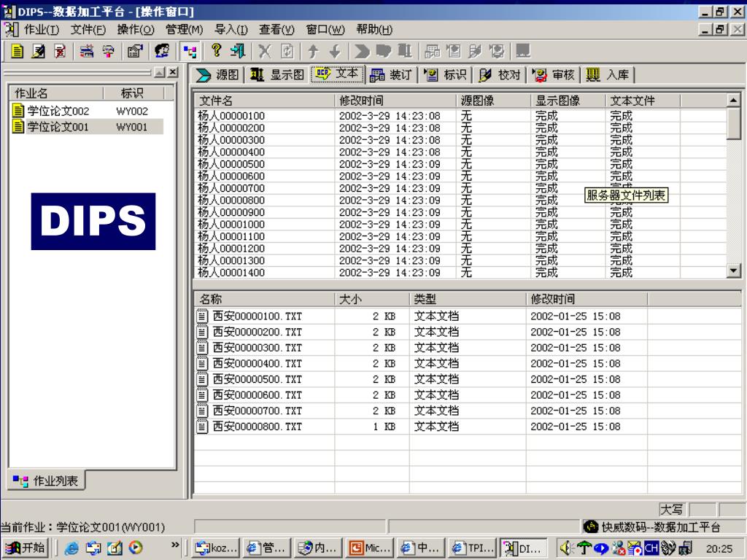
Task: Click the grayed up arrow toolbar icon
Action: [x=313, y=51]
